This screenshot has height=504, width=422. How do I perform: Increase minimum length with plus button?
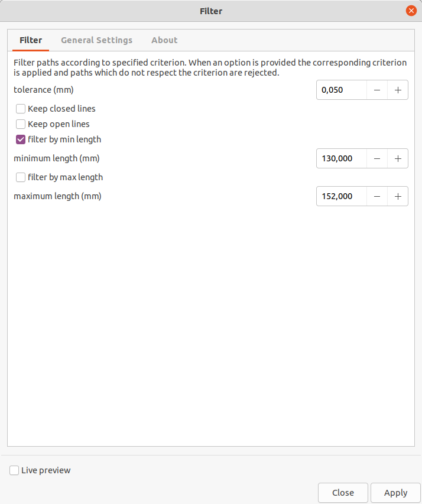(398, 158)
